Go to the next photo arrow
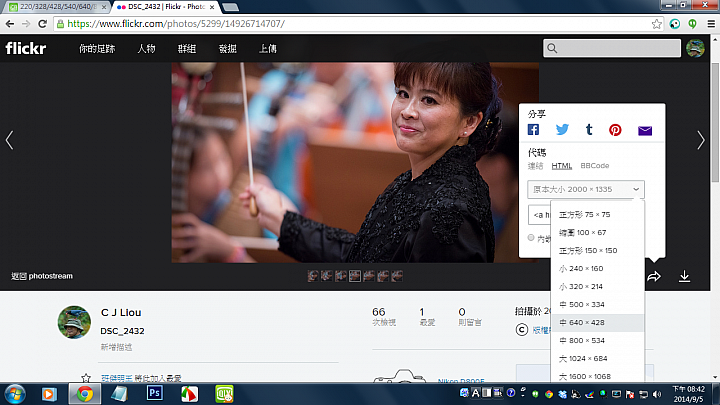Viewport: 720px width, 405px height. 701,140
